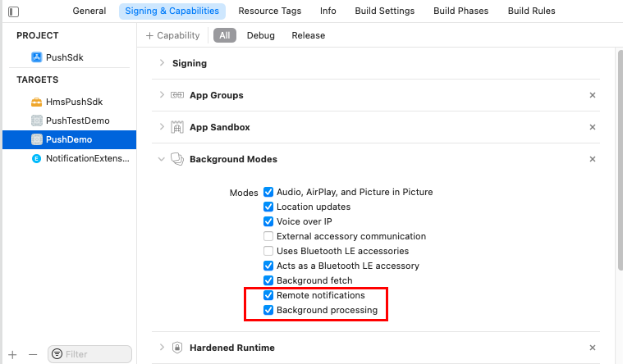This screenshot has height=364, width=623.
Task: Click the PushDemo target icon
Action: click(37, 139)
